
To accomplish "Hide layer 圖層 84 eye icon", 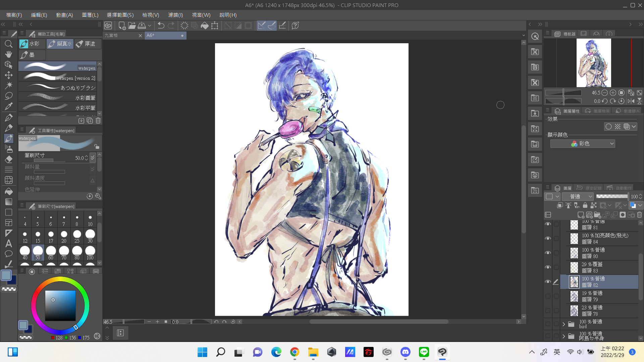I will (x=548, y=238).
